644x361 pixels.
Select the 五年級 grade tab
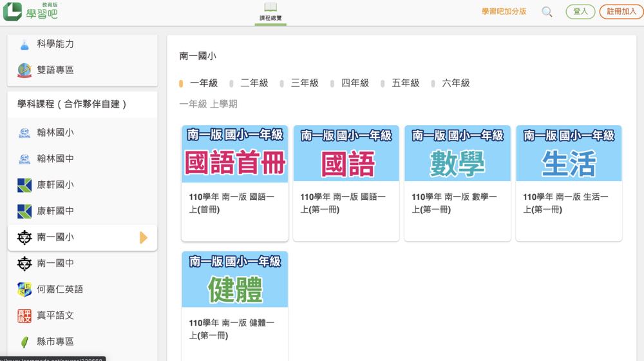pyautogui.click(x=401, y=83)
